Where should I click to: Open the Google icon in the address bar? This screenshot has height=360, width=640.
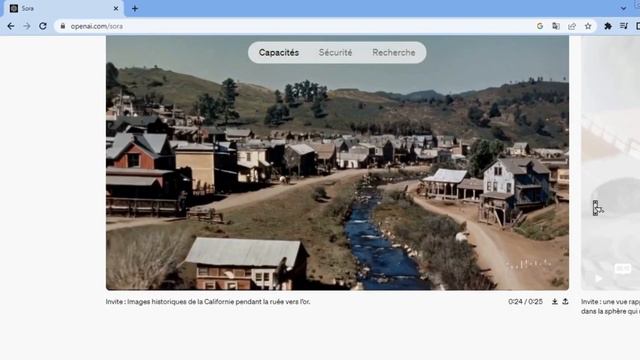(540, 26)
